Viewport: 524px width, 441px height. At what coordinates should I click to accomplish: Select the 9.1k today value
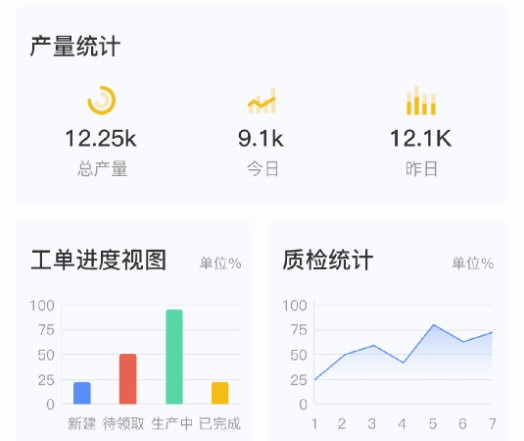coord(261,138)
